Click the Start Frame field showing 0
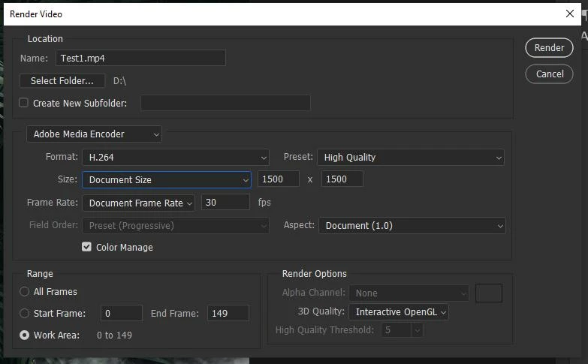Viewport: 588px width, 364px height. (122, 313)
